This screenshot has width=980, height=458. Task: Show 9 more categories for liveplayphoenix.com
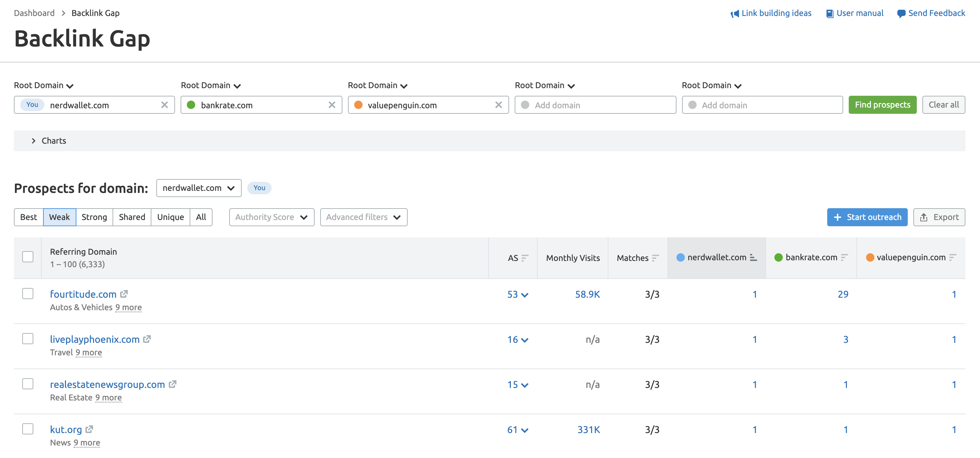pos(89,352)
